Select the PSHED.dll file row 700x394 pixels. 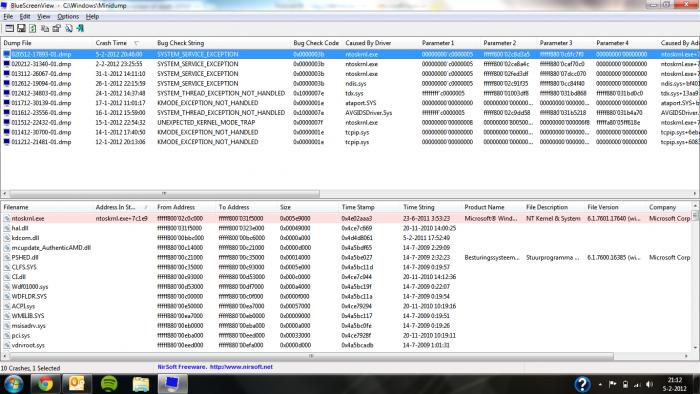pos(346,257)
